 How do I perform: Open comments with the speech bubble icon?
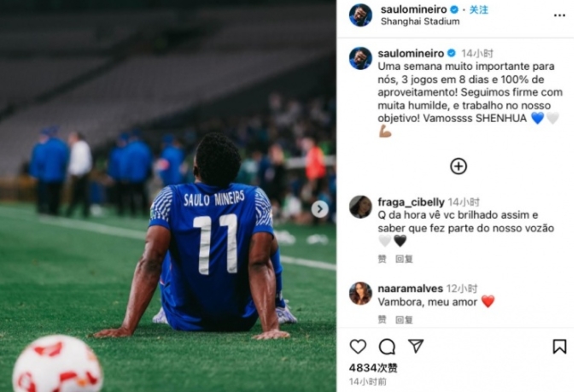point(387,347)
